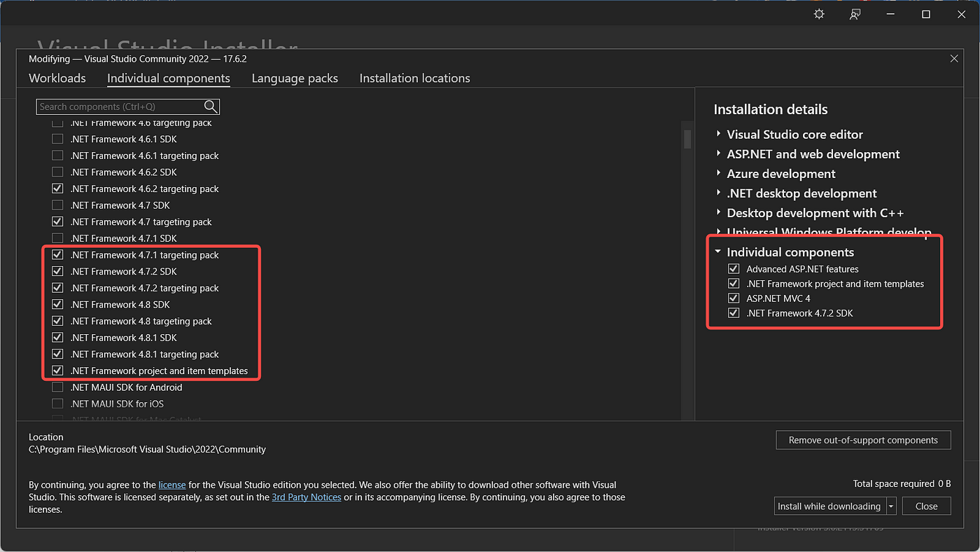
Task: Open the 3rd Party Notices link
Action: tap(307, 497)
